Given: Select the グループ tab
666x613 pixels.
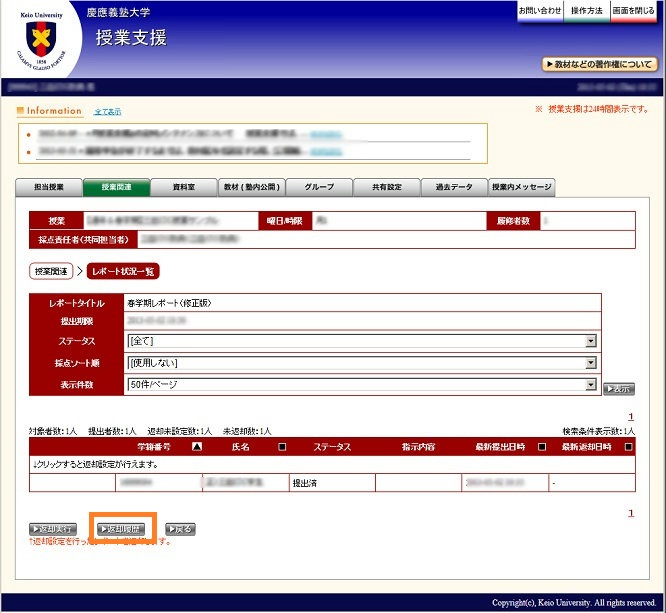Looking at the screenshot, I should pyautogui.click(x=319, y=187).
